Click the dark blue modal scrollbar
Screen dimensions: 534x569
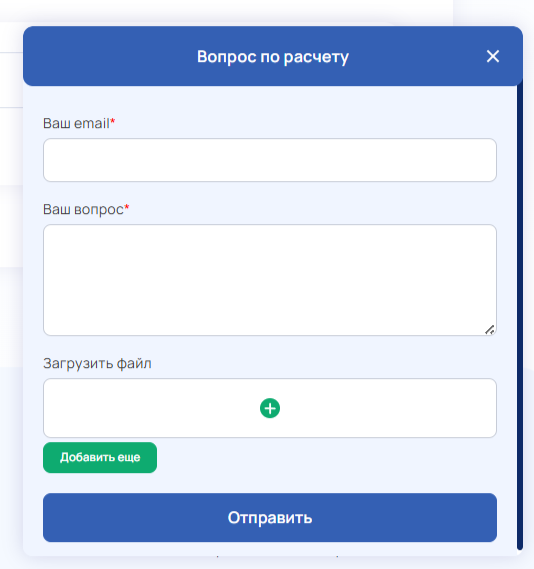520,314
